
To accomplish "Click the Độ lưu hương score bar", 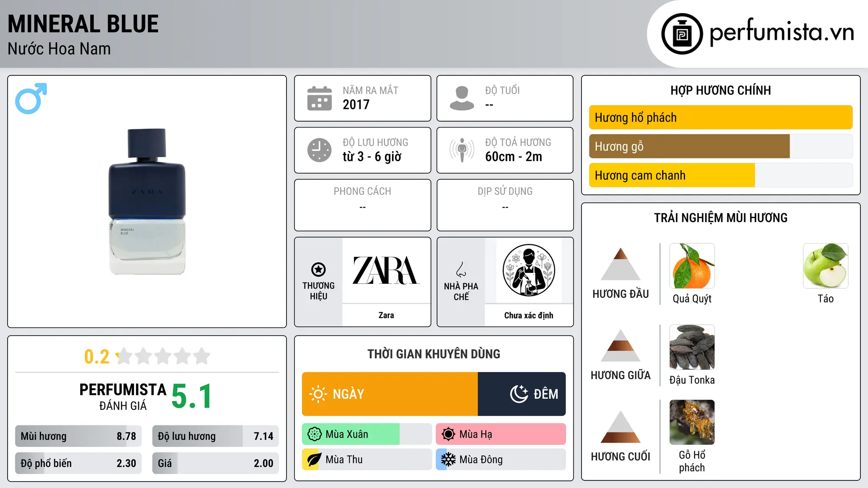I will coord(216,436).
